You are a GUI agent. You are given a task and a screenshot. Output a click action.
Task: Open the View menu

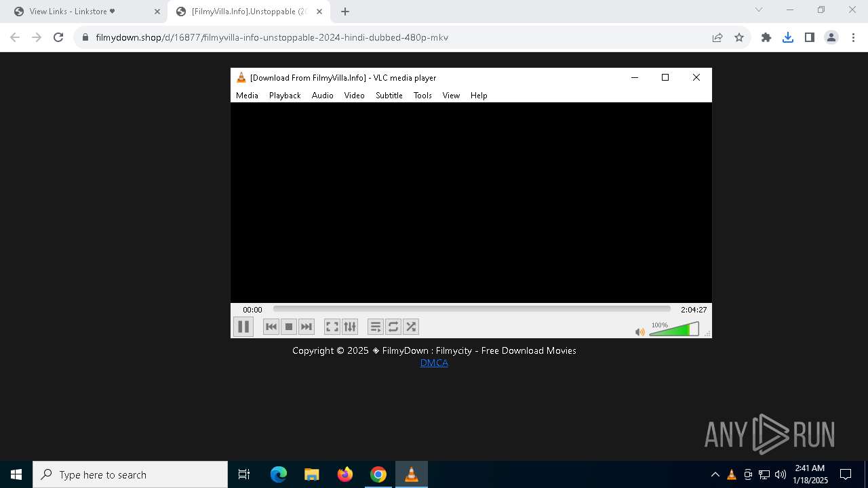click(x=451, y=96)
